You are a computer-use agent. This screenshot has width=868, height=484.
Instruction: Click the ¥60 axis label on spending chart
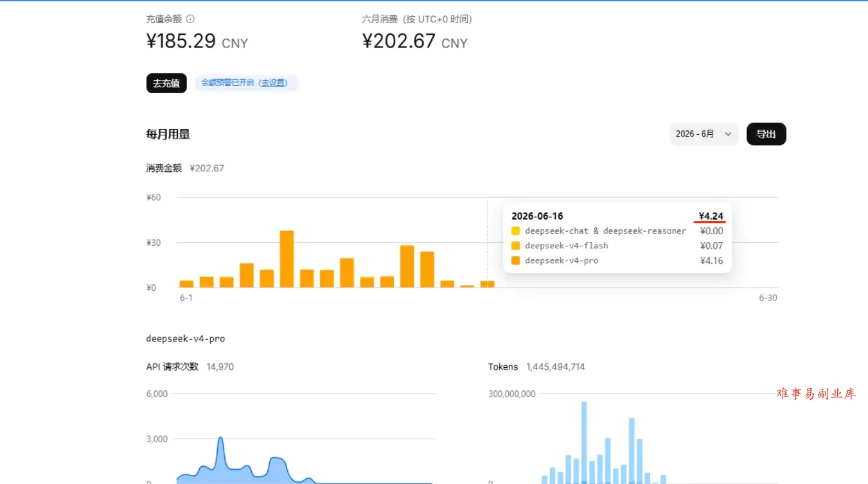pos(154,198)
